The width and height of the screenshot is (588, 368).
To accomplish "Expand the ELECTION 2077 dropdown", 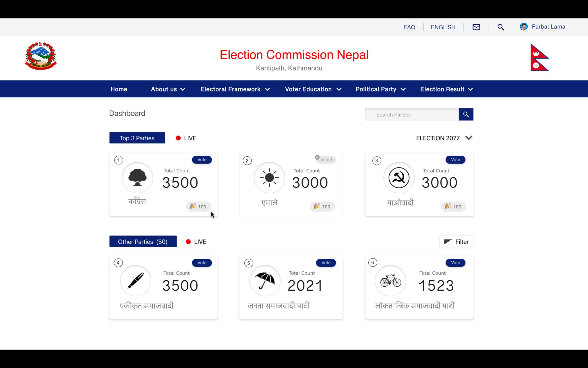I will coord(444,138).
